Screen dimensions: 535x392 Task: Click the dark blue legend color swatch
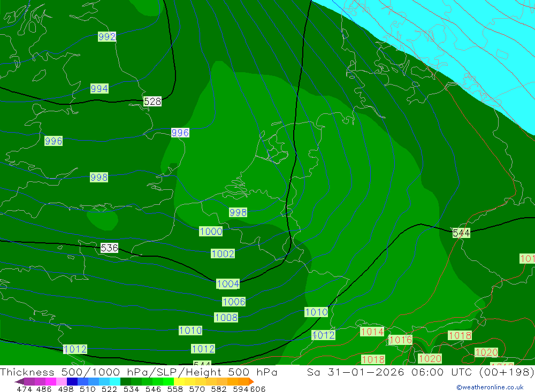coord(72,381)
